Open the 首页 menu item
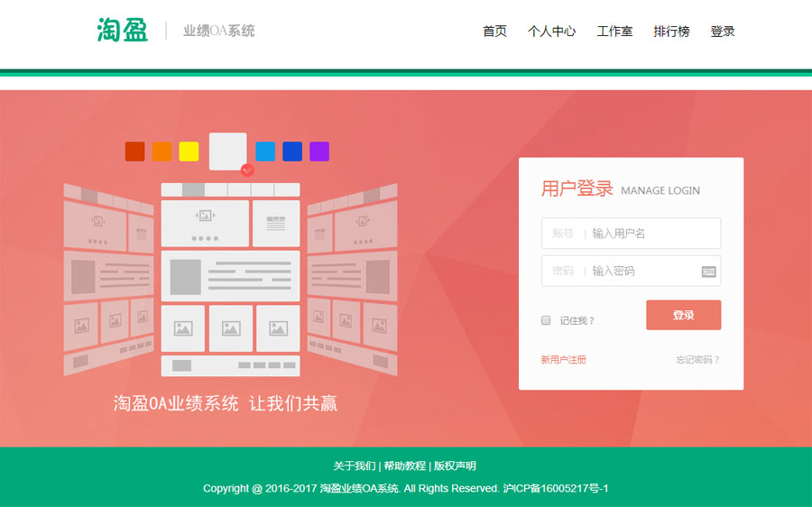 494,31
